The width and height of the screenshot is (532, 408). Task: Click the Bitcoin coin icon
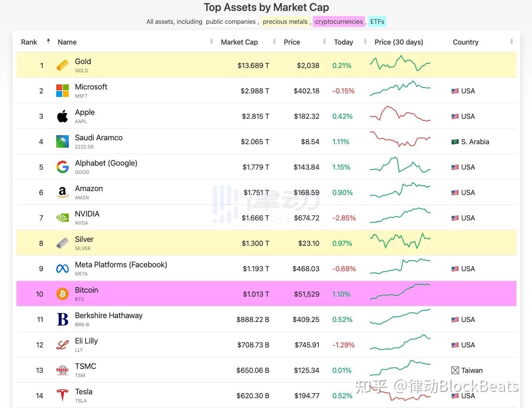pos(62,294)
